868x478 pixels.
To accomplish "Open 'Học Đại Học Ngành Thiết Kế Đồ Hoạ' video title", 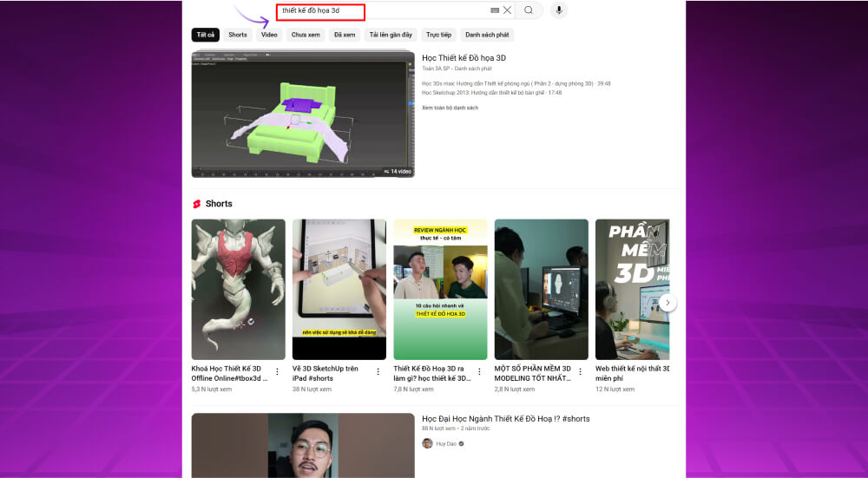I will (506, 419).
